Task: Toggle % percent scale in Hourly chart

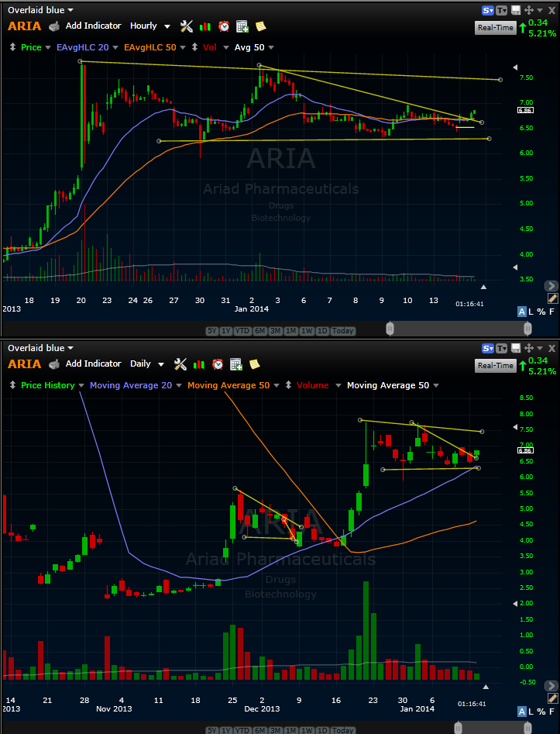Action: (x=541, y=312)
